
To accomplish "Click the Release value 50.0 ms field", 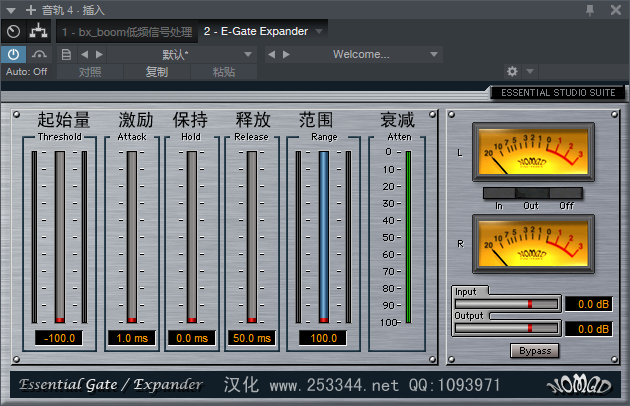I will click(252, 338).
